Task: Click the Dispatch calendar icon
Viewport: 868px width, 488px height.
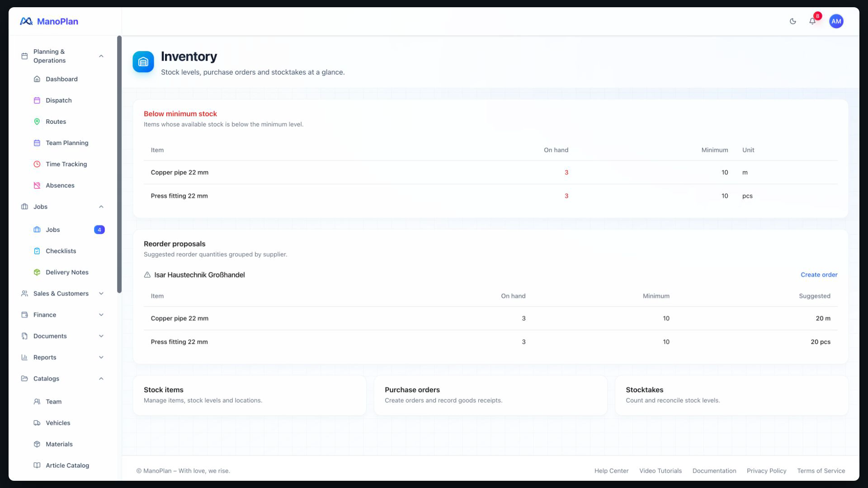Action: (x=37, y=100)
